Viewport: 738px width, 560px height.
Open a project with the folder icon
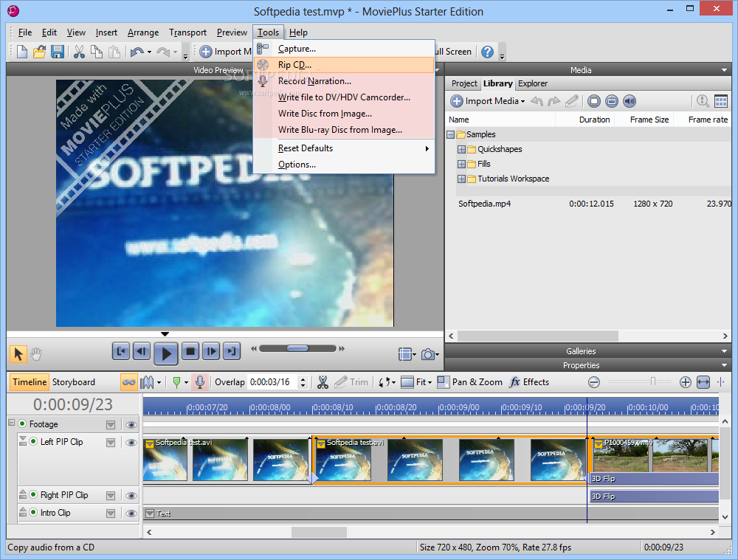40,52
